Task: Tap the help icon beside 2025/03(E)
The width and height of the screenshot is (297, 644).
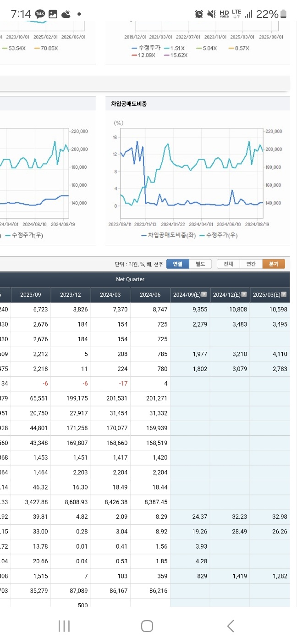Action: click(284, 294)
